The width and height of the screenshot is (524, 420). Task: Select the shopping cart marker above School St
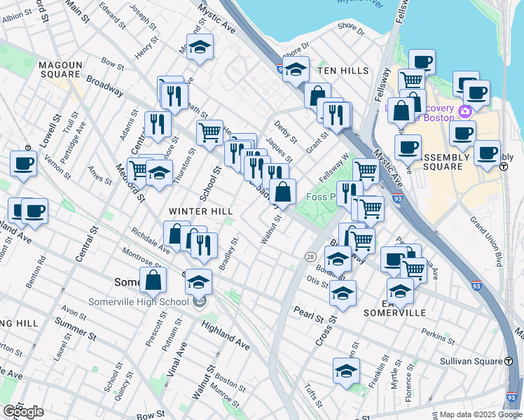click(209, 133)
